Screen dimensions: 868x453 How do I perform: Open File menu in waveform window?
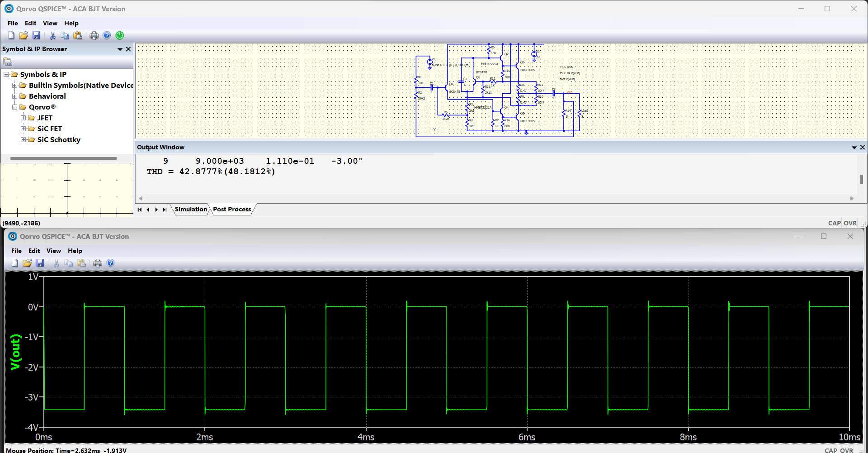[x=16, y=251]
